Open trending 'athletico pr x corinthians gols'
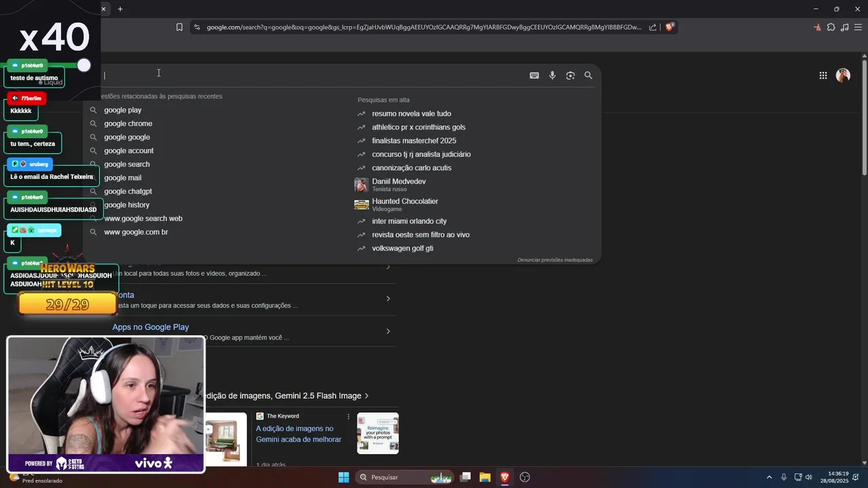 pos(418,127)
